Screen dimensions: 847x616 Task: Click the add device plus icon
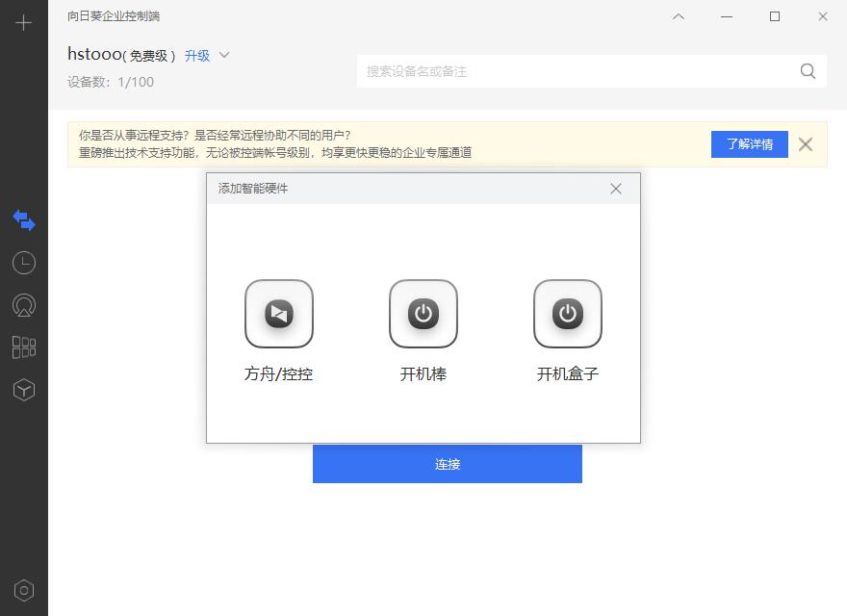pos(23,23)
